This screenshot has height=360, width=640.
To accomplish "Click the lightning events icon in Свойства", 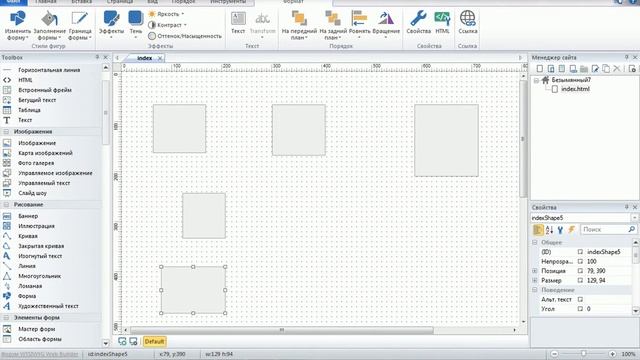I will tap(571, 230).
